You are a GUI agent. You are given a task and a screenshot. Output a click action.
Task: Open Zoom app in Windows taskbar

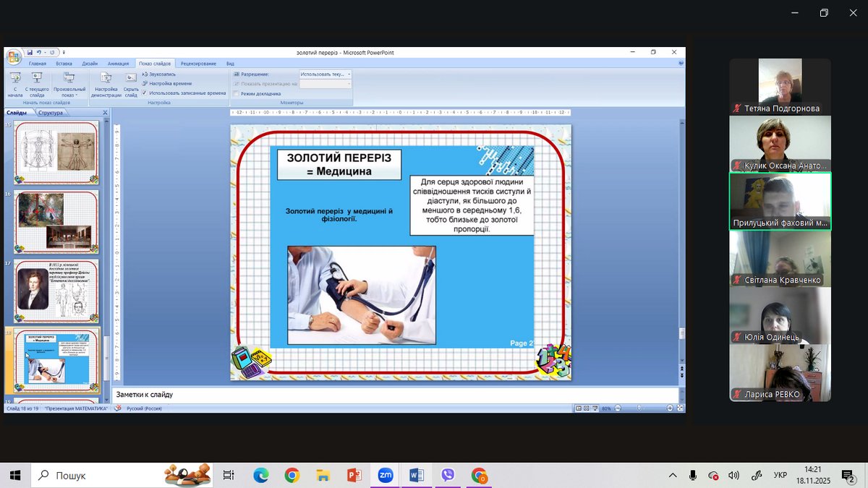tap(386, 475)
